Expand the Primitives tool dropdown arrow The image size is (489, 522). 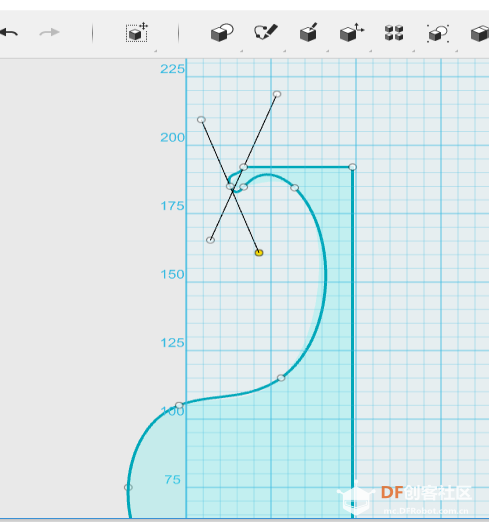tap(241, 51)
